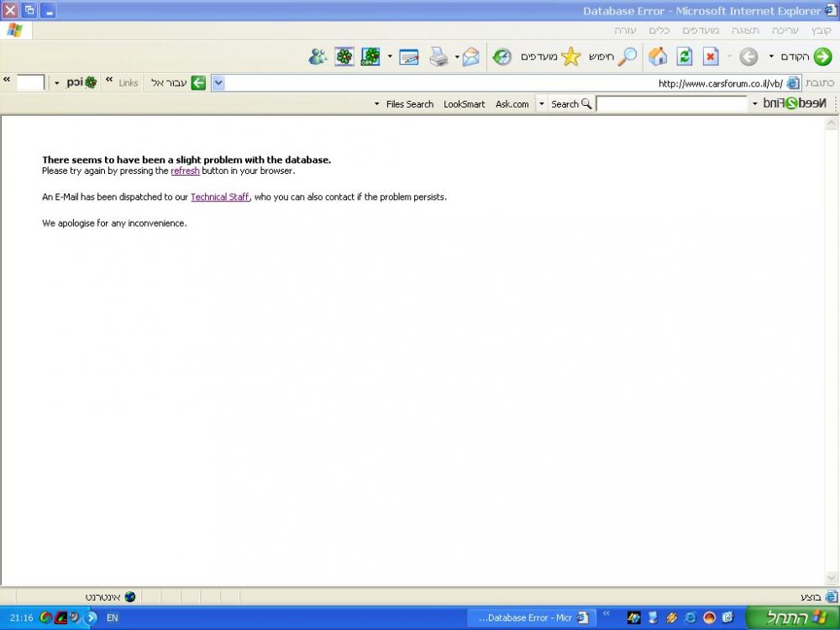Open the Mail envelope icon
This screenshot has height=630, width=840.
[x=470, y=56]
